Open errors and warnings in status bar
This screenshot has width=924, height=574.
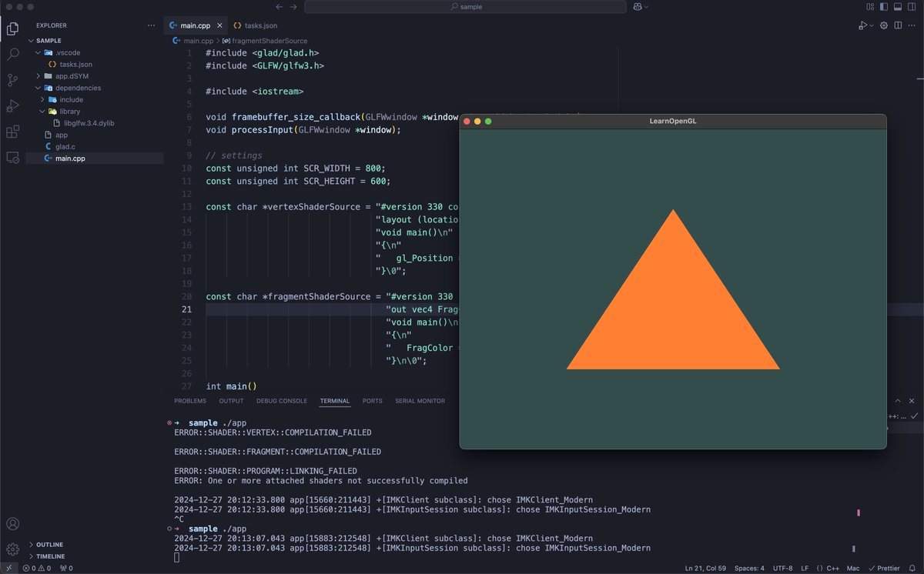click(x=38, y=568)
